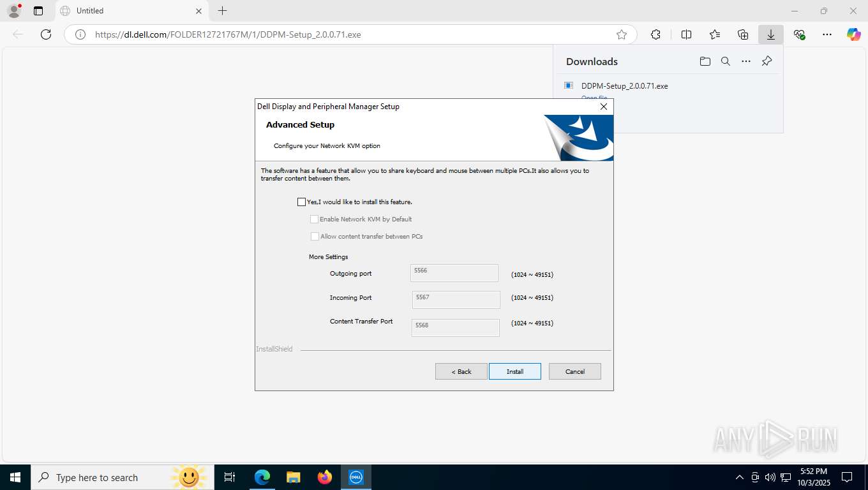Select the Untitled browser tab
Image resolution: width=868 pixels, height=490 pixels.
pos(131,11)
